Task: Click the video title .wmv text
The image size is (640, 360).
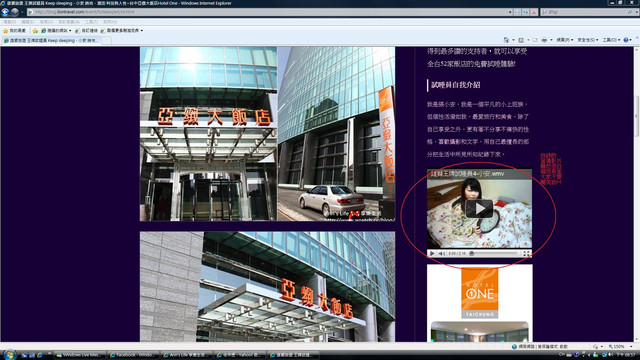Action: [467, 174]
